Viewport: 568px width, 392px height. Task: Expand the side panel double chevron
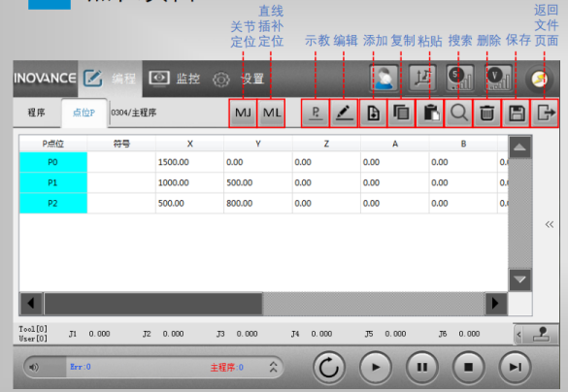pos(550,224)
